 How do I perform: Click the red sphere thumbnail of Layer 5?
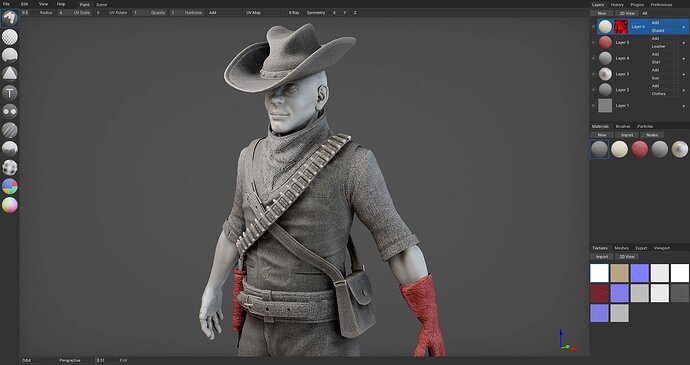[x=606, y=43]
